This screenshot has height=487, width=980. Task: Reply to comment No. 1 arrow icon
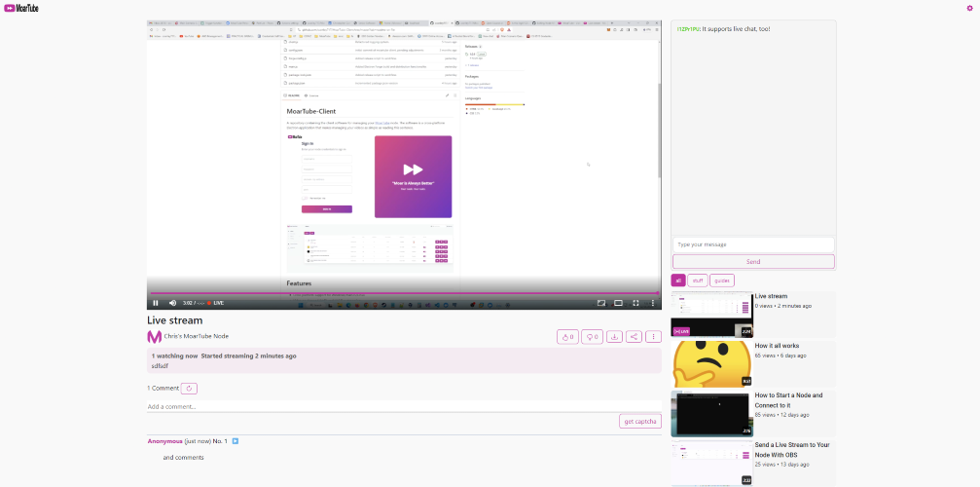[x=235, y=441]
